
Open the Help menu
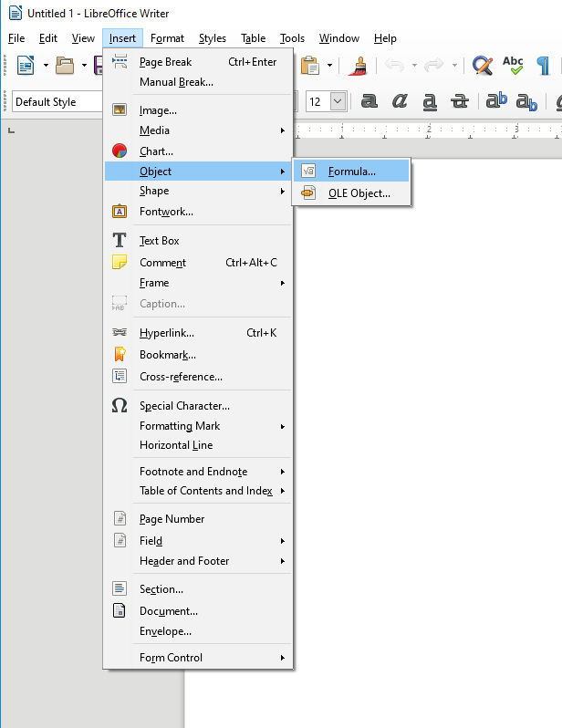[385, 38]
